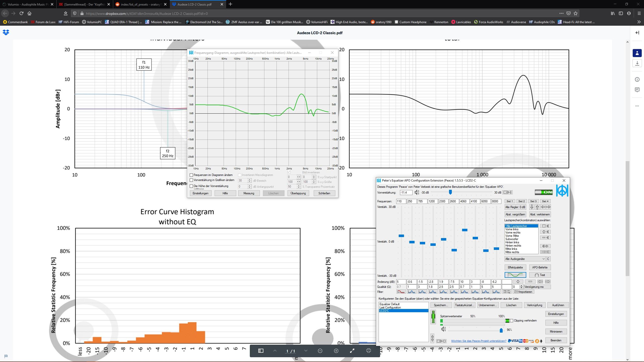The image size is (644, 362).
Task: Click the peak filter icon under 250 Hz
Action: (412, 292)
